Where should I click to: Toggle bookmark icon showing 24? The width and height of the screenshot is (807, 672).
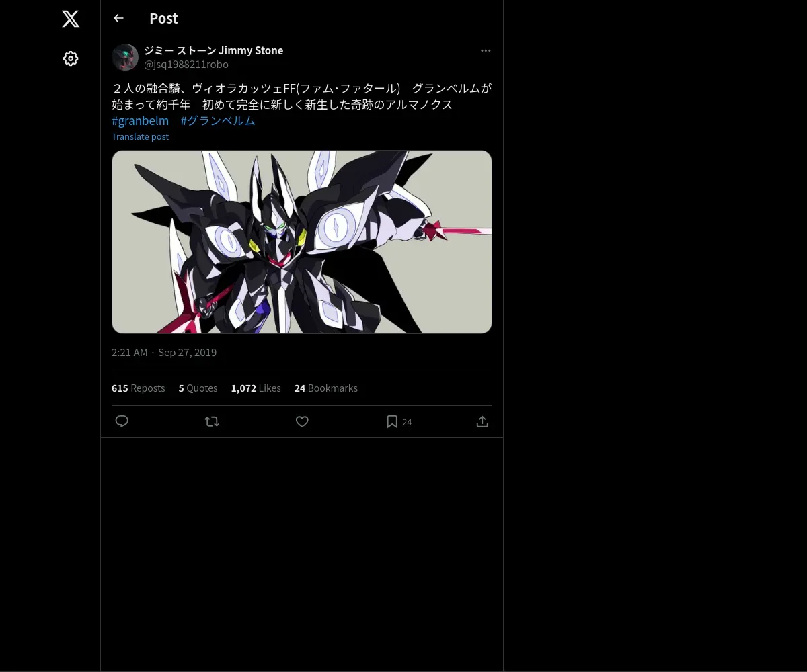click(399, 421)
